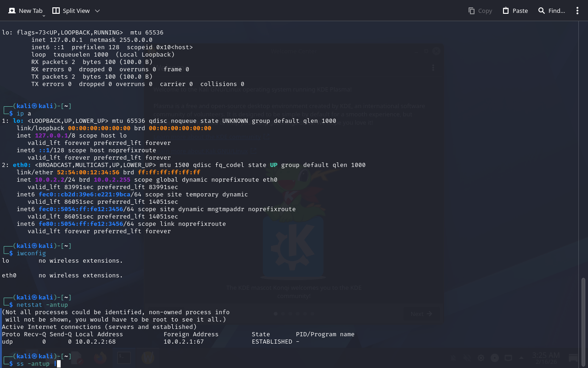
Task: Click the ESTABLISHED state in netstat output
Action: 272,342
